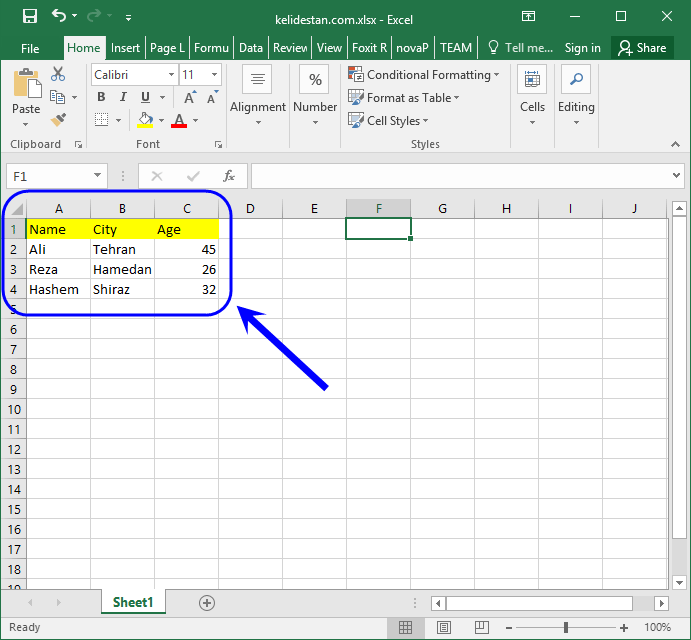Viewport: 691px width, 640px height.
Task: Click Format as Table
Action: (404, 98)
